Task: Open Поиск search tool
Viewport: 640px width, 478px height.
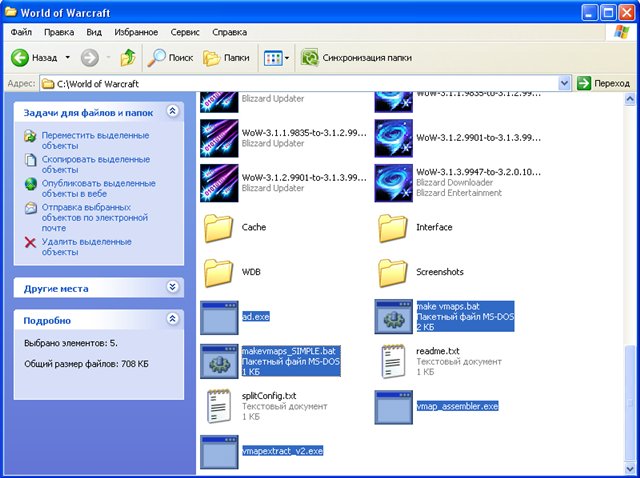Action: [x=170, y=58]
